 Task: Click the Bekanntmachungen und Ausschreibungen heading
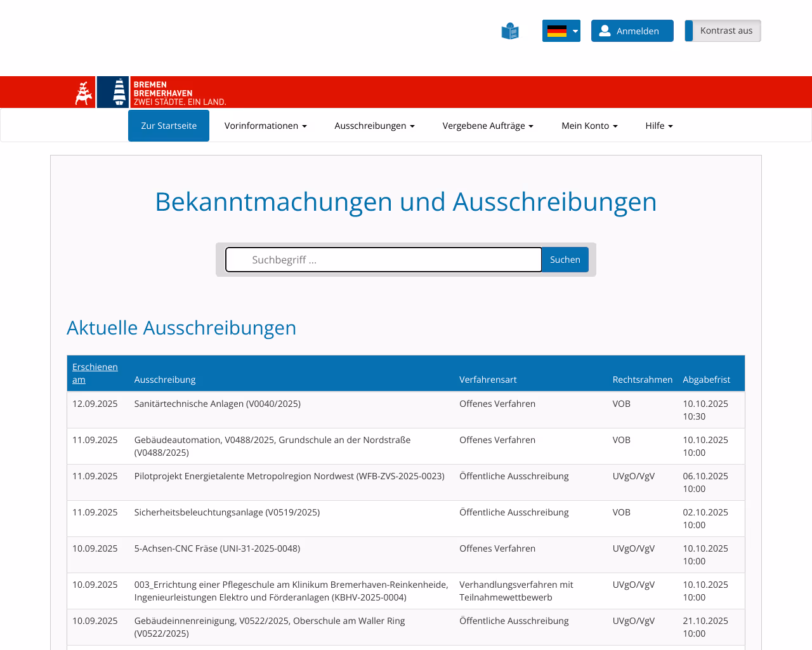[406, 202]
